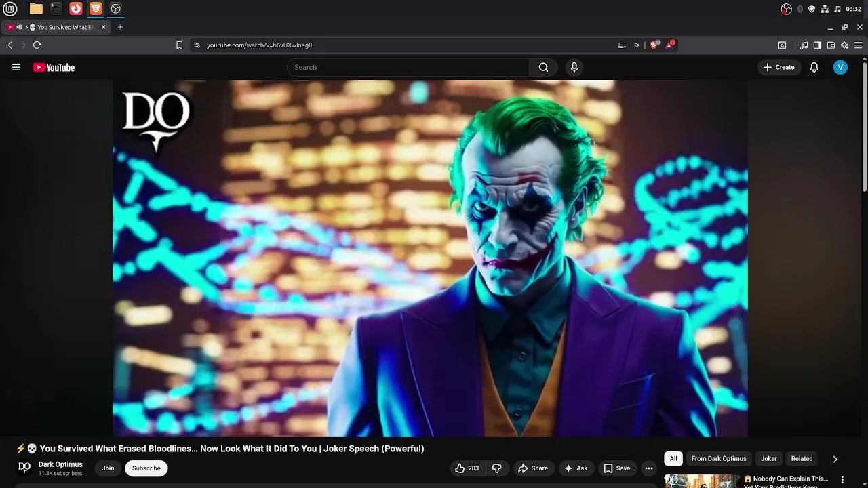Open Dark Optimus channel name link
The image size is (868, 488).
coord(60,464)
